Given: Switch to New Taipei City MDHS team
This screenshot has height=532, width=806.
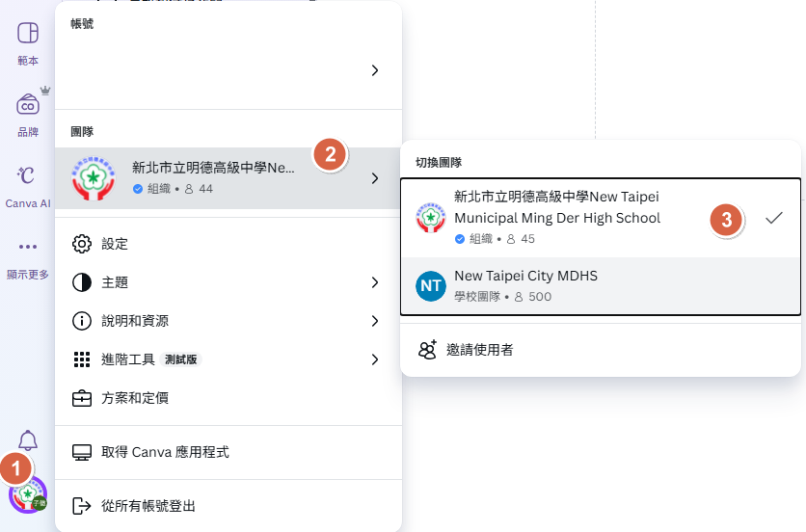Looking at the screenshot, I should [x=601, y=286].
